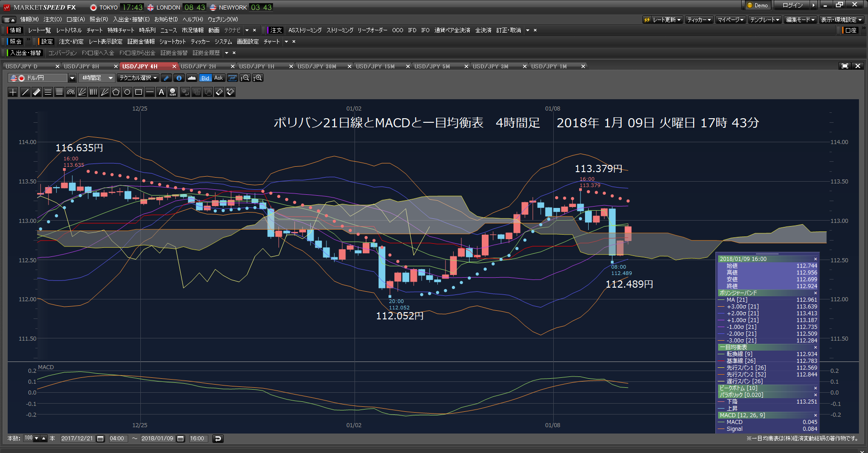This screenshot has width=868, height=453.
Task: Select the rectangle shape drawing tool
Action: click(138, 92)
